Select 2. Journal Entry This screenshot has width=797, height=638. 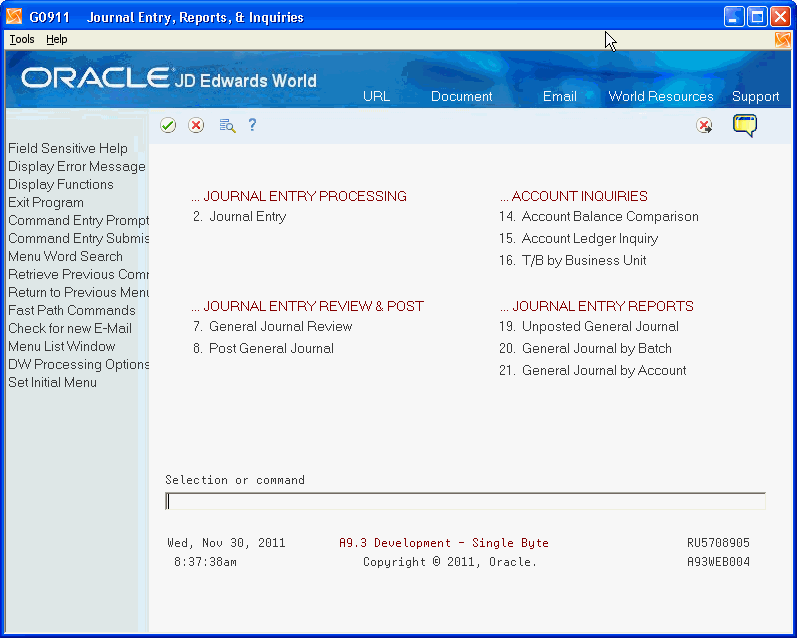coord(239,217)
